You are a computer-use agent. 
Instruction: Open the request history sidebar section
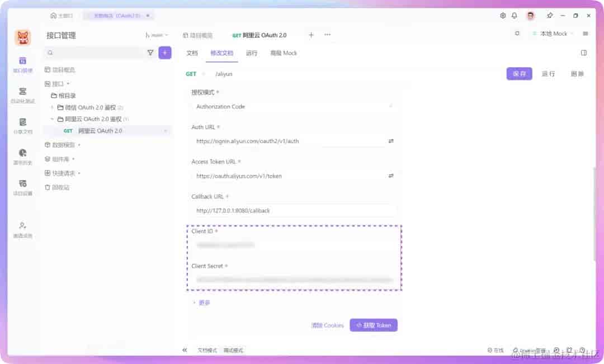[23, 157]
